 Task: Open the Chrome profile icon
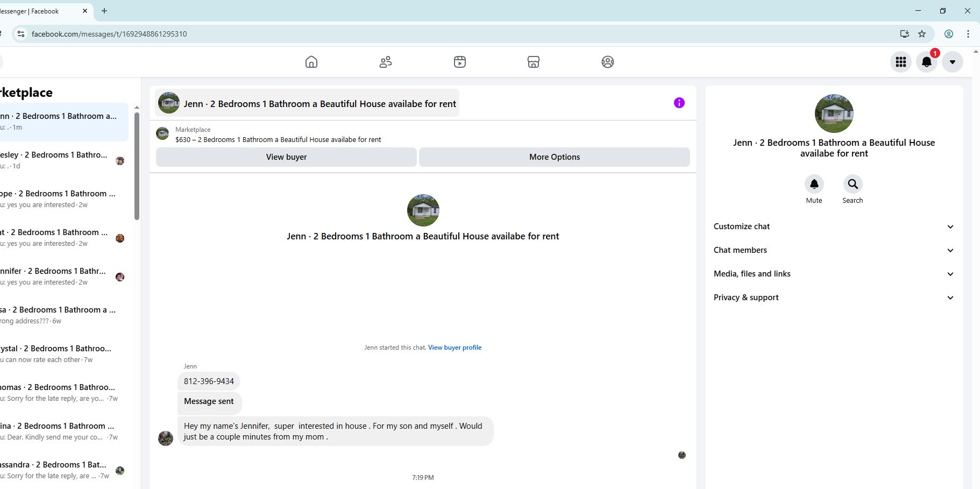pyautogui.click(x=949, y=34)
